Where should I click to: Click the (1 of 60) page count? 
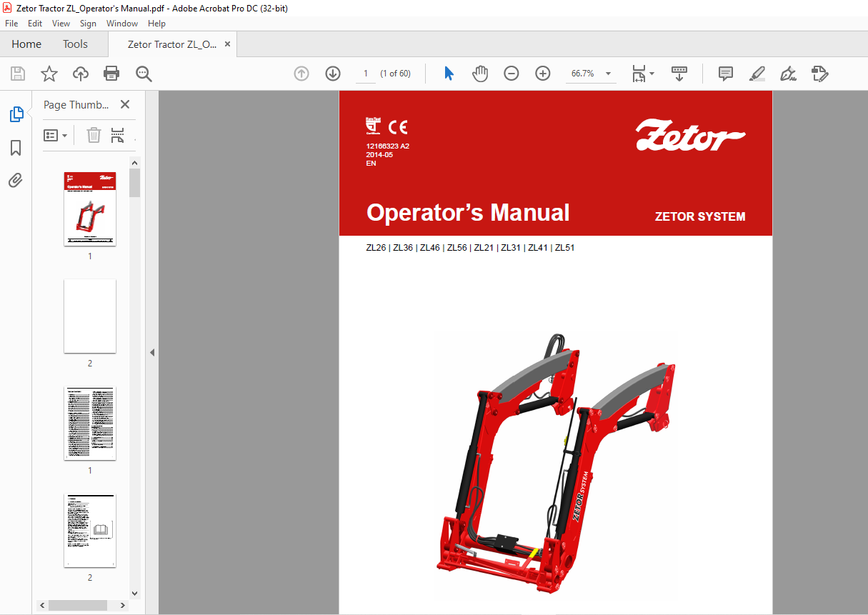point(395,74)
